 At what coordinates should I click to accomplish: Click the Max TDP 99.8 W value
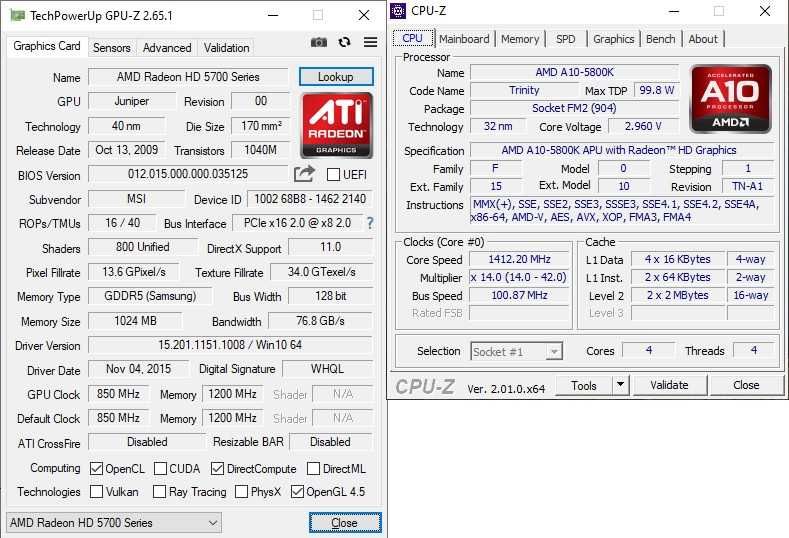tap(656, 90)
